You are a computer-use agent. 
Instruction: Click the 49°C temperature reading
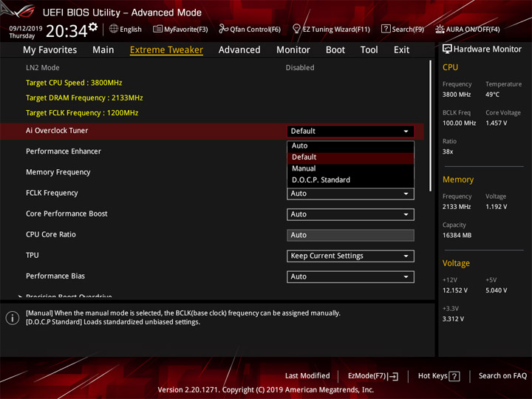point(492,95)
